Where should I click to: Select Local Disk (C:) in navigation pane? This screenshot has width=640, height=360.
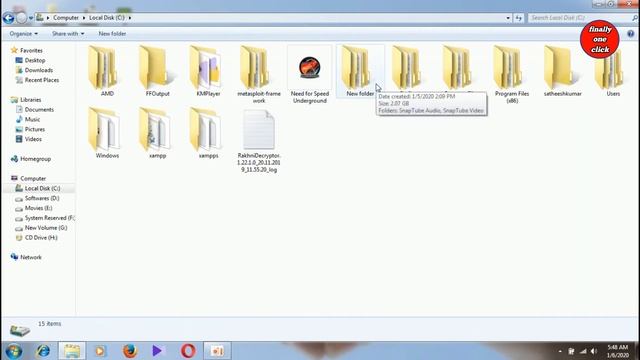pyautogui.click(x=42, y=189)
